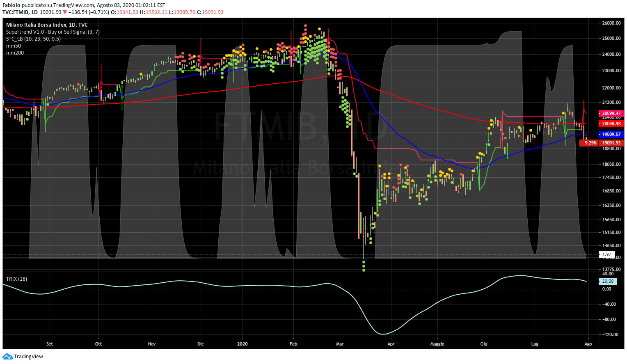Viewport: 627px width, 364px height.
Task: Click the 'Ott' month label on time axis
Action: [98, 344]
